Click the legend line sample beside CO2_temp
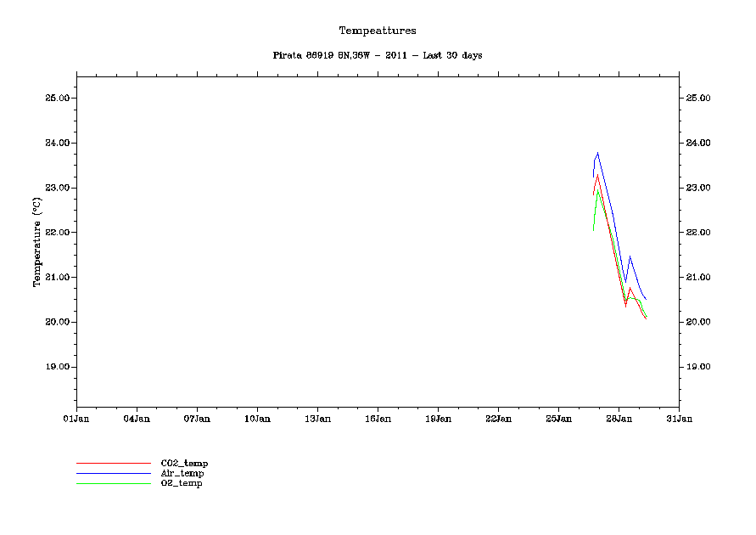756x535 pixels. pos(113,463)
